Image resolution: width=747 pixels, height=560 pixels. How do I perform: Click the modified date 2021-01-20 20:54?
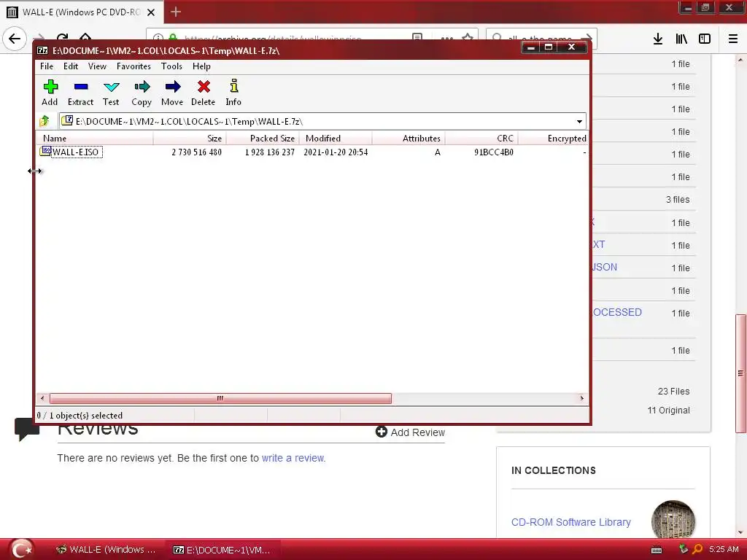[336, 152]
